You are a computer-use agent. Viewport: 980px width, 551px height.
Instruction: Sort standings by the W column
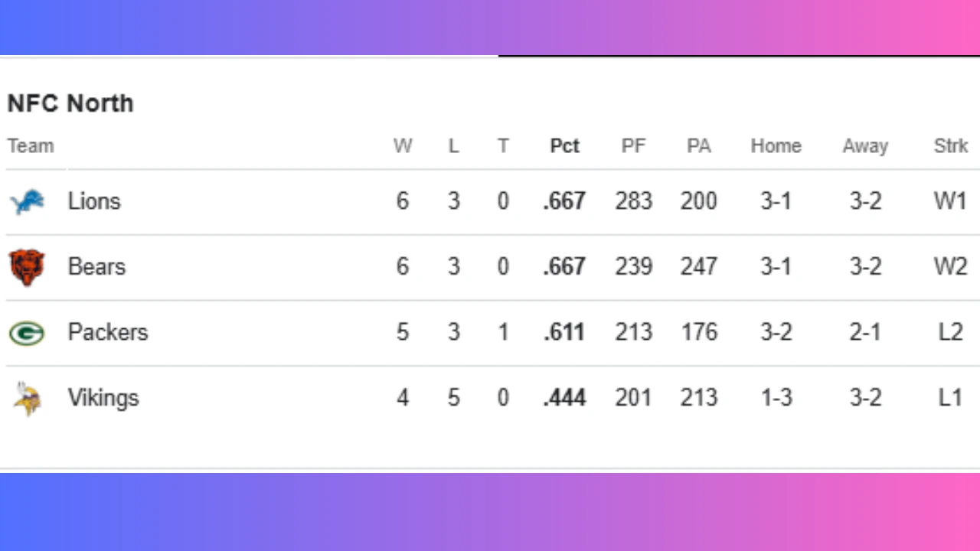point(403,145)
